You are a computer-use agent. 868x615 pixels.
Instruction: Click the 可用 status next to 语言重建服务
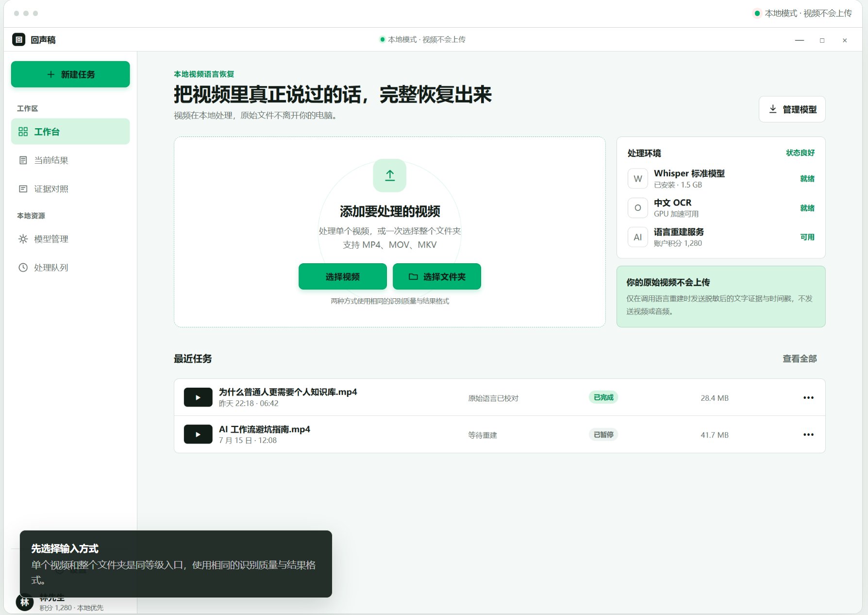coord(807,237)
